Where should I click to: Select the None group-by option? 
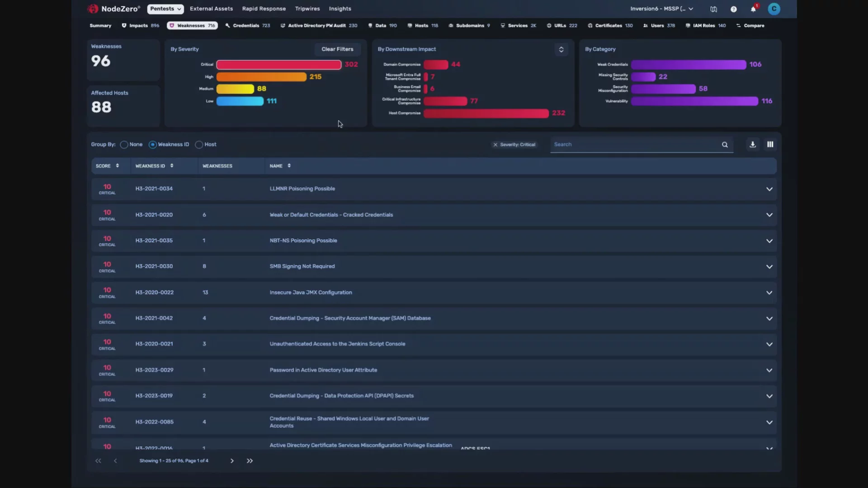point(124,145)
